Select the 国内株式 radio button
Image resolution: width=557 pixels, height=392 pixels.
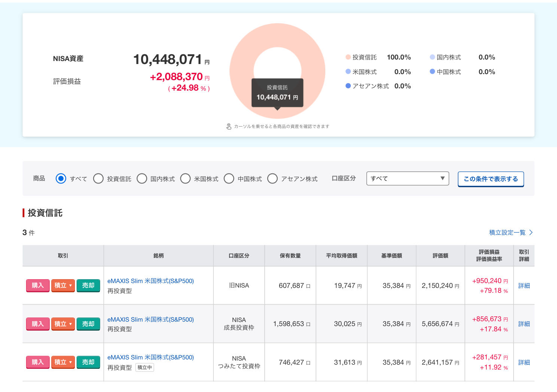142,179
